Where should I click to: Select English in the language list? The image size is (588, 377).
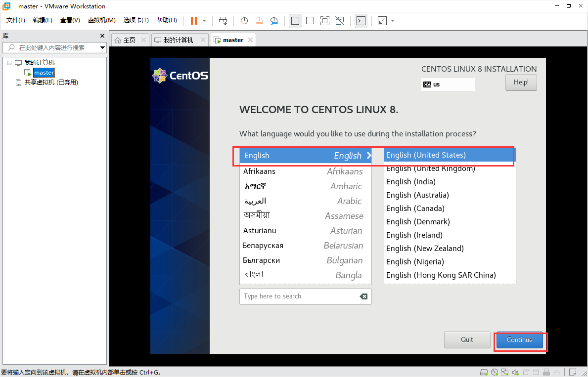[x=306, y=156]
